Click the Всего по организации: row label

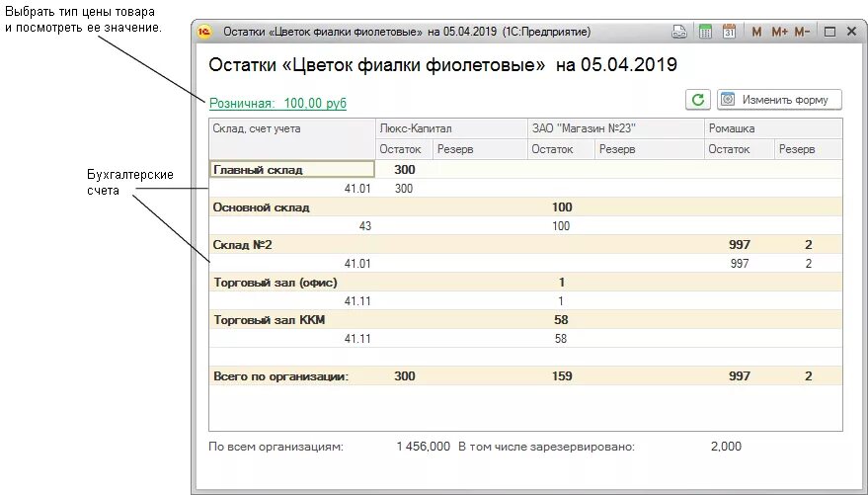(281, 376)
